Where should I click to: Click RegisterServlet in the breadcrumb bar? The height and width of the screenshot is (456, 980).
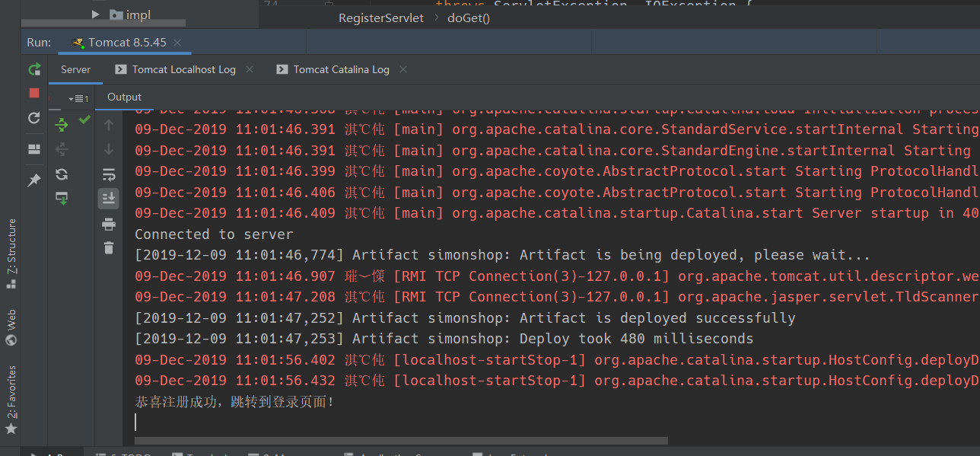click(x=381, y=18)
